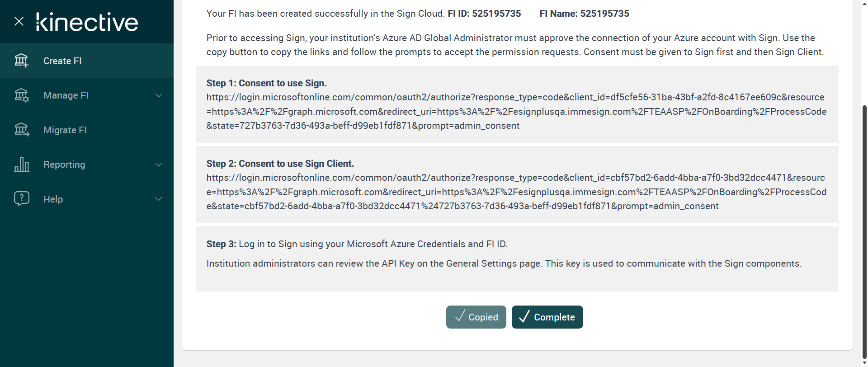Click the Step 1 Sign consent URL

pos(516,111)
